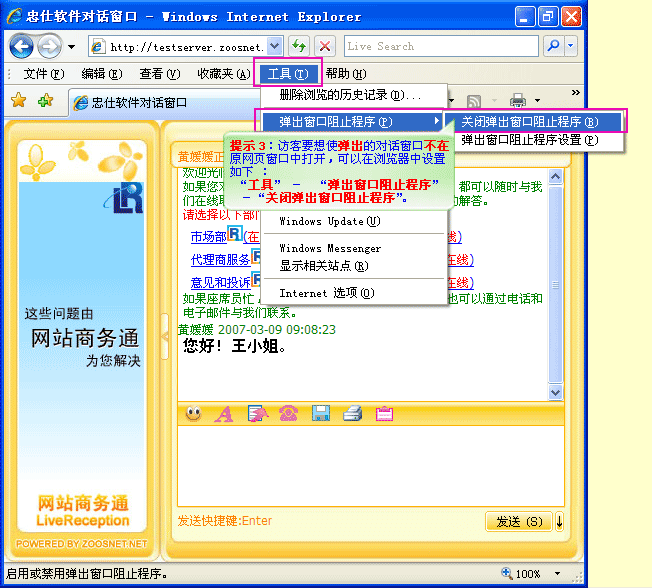The image size is (652, 588).
Task: Go back with the browser Back arrow
Action: click(x=22, y=46)
